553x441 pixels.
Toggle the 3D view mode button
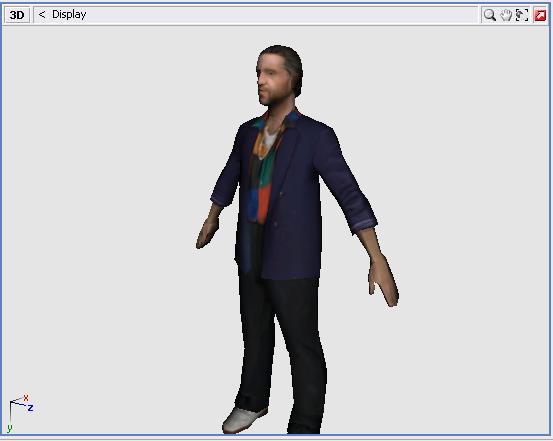(x=17, y=15)
